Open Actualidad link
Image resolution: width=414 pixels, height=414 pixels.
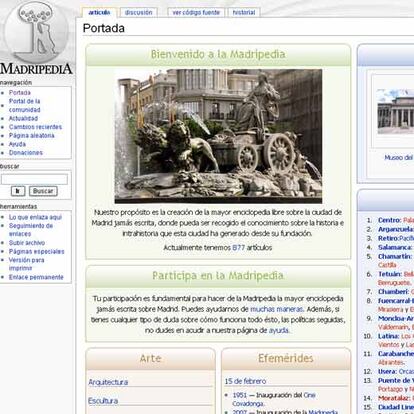tap(23, 118)
